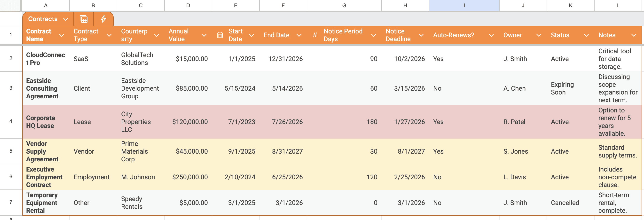Click the 'Employment' contract type cell

(93, 177)
